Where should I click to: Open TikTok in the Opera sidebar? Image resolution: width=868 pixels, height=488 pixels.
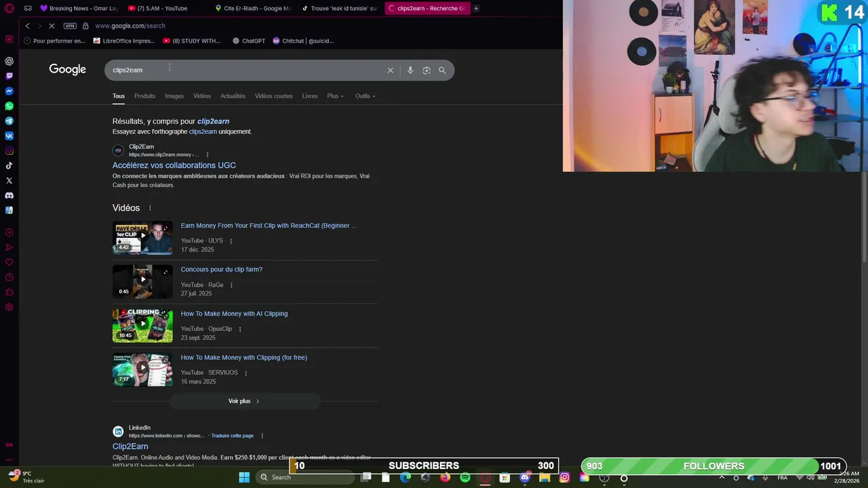(9, 165)
